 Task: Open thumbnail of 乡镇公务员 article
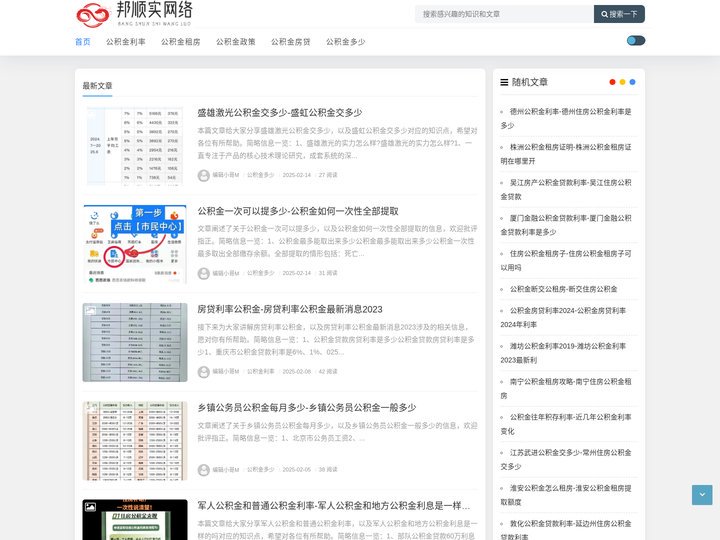click(x=135, y=441)
